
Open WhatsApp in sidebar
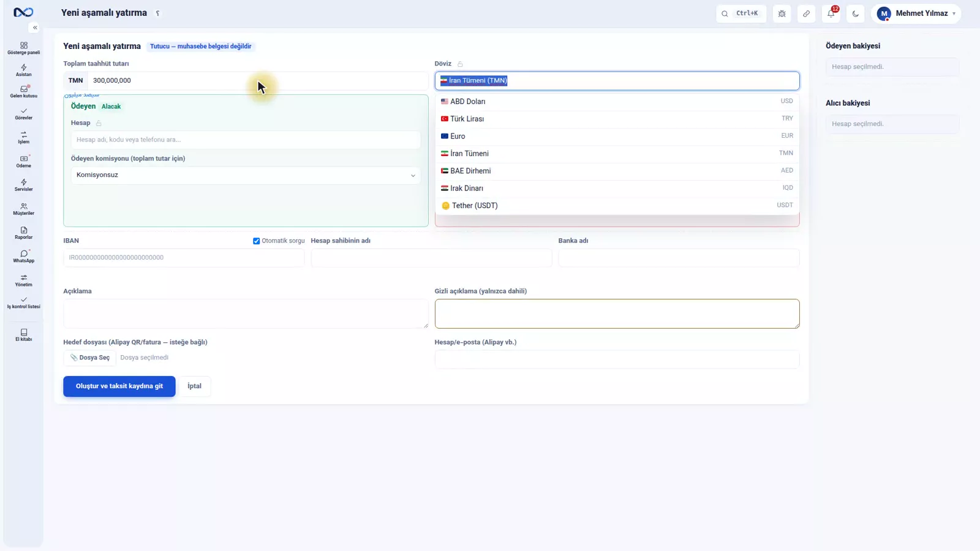pyautogui.click(x=23, y=257)
